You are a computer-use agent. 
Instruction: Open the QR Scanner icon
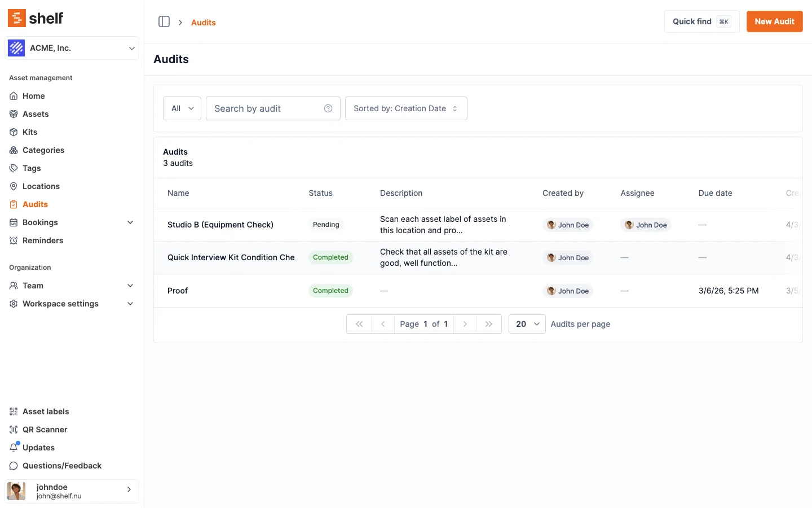coord(14,430)
